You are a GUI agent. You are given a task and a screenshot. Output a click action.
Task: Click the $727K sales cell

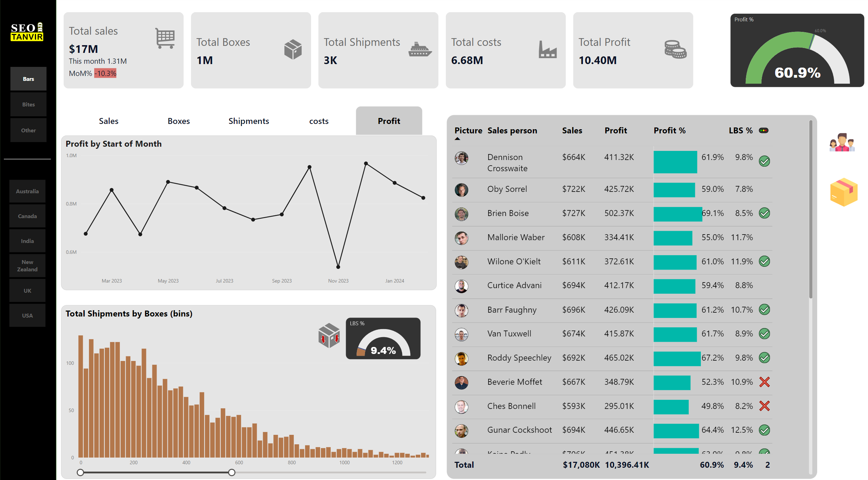pyautogui.click(x=574, y=214)
